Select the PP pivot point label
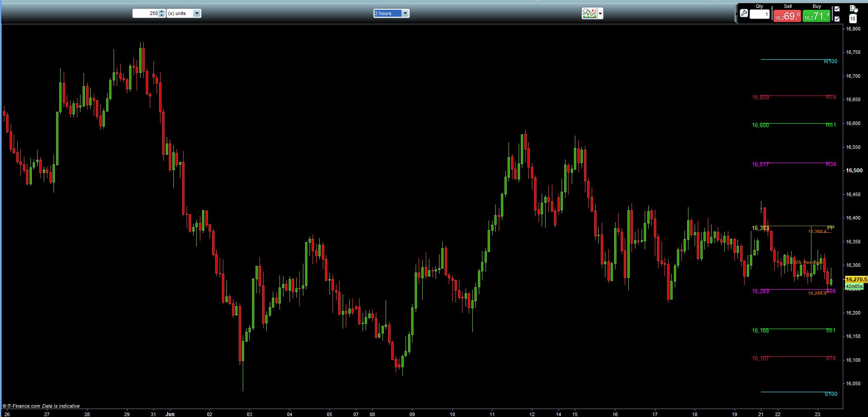The height and width of the screenshot is (417, 868). (x=831, y=228)
